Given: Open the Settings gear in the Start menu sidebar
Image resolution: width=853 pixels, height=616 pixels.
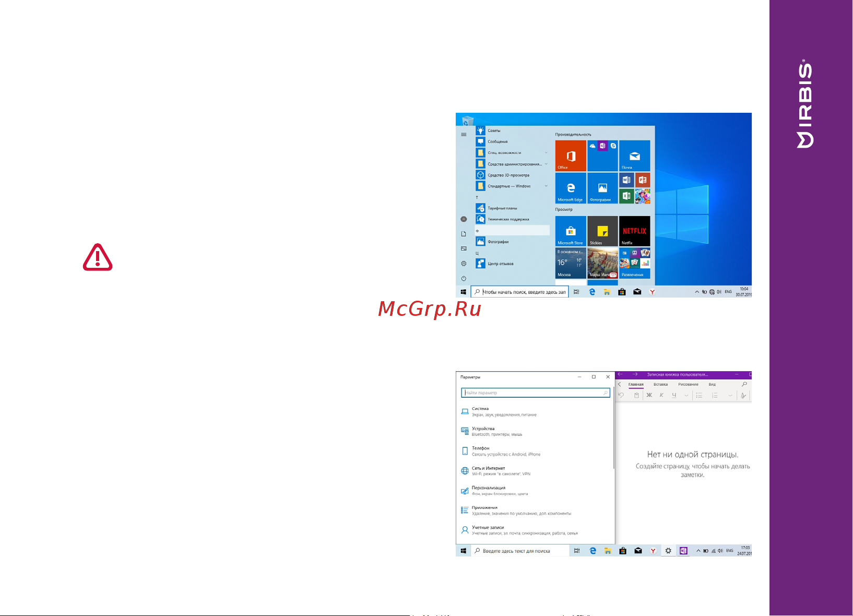Looking at the screenshot, I should point(464,264).
